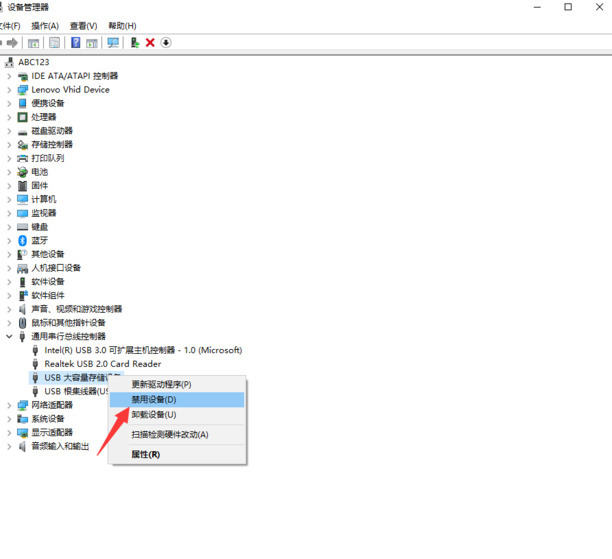612x559 pixels.
Task: Click the scan for hardware changes monitor icon
Action: click(x=112, y=43)
